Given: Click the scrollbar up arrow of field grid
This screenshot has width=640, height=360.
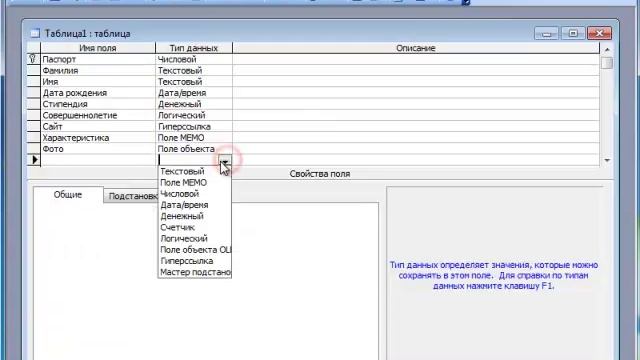Looking at the screenshot, I should pyautogui.click(x=607, y=49).
